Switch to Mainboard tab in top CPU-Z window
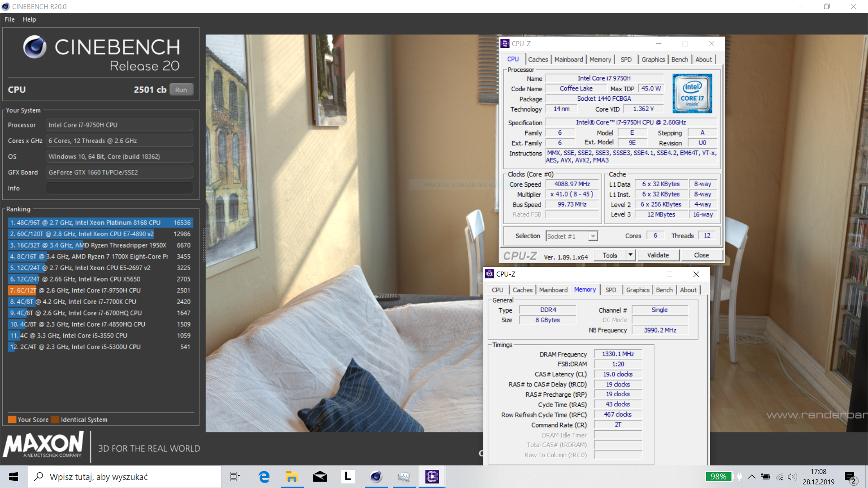Screen dimensions: 868x488 (x=569, y=59)
